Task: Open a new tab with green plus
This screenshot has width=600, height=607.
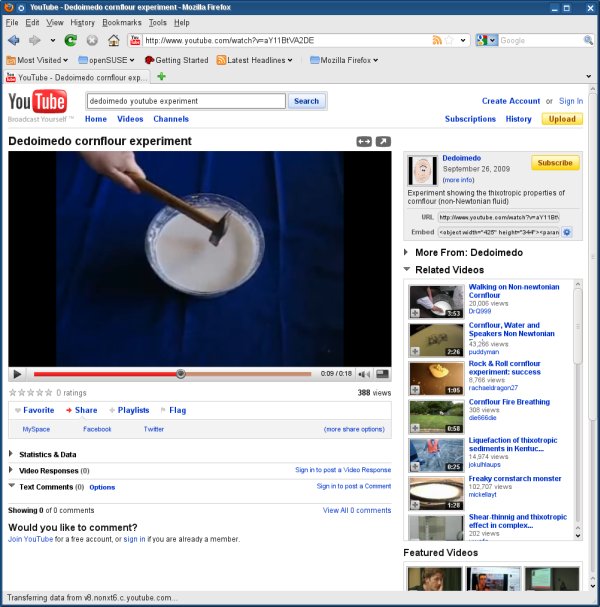Action: [161, 77]
